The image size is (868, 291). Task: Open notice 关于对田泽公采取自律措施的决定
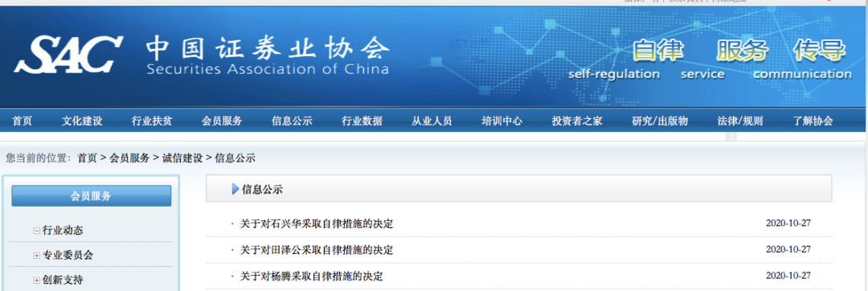click(316, 250)
